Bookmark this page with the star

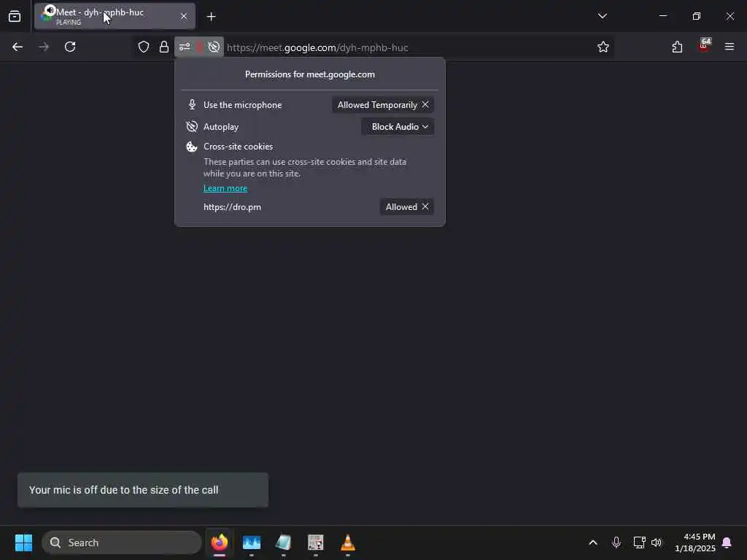(603, 47)
